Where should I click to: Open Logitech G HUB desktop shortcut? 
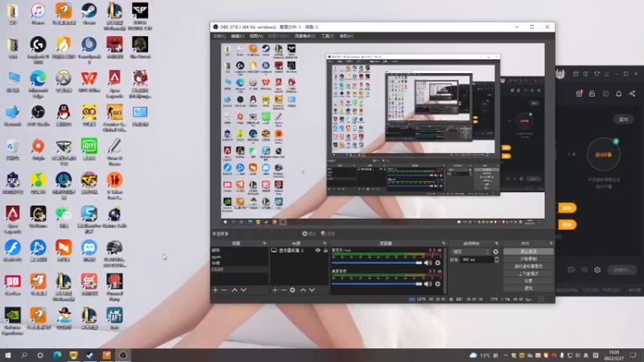pos(38,50)
